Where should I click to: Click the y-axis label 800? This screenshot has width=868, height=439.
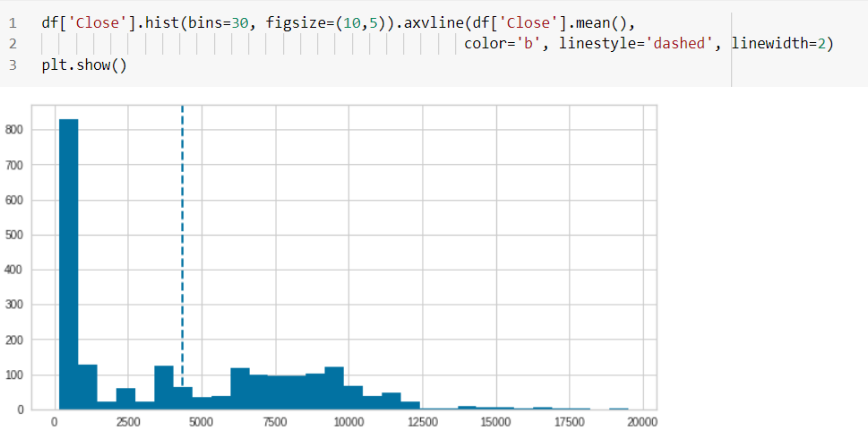point(13,130)
